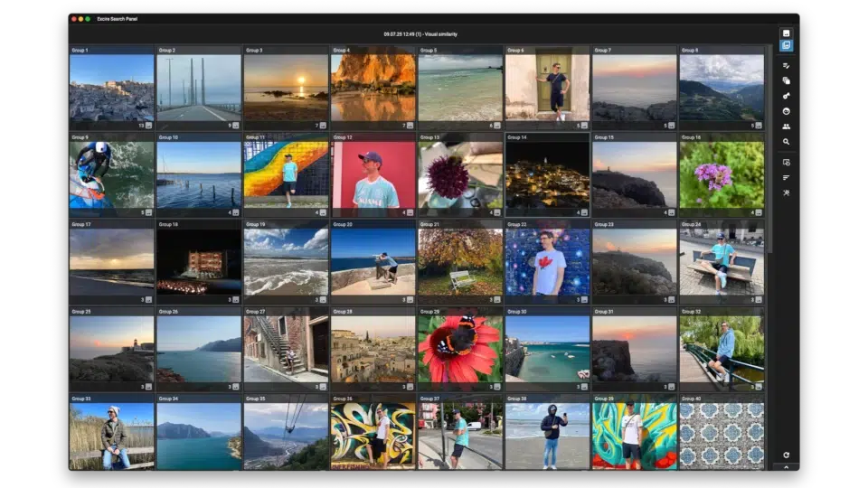This screenshot has width=868, height=488.
Task: Open the people search icon
Action: (786, 127)
